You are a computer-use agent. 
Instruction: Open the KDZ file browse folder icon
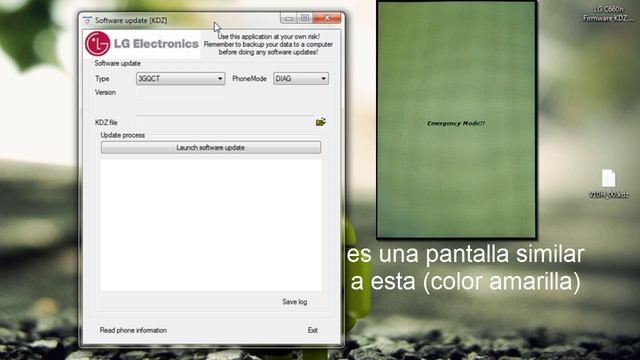320,122
